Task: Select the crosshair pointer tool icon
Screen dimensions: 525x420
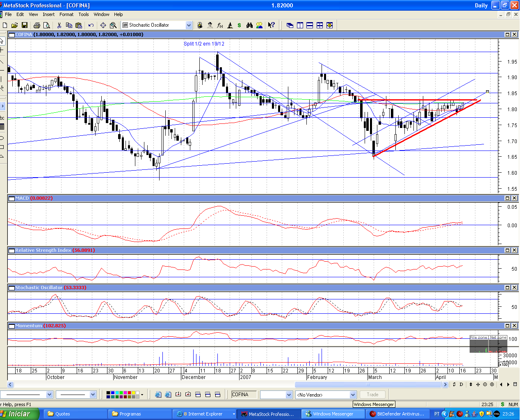Action: 103,25
